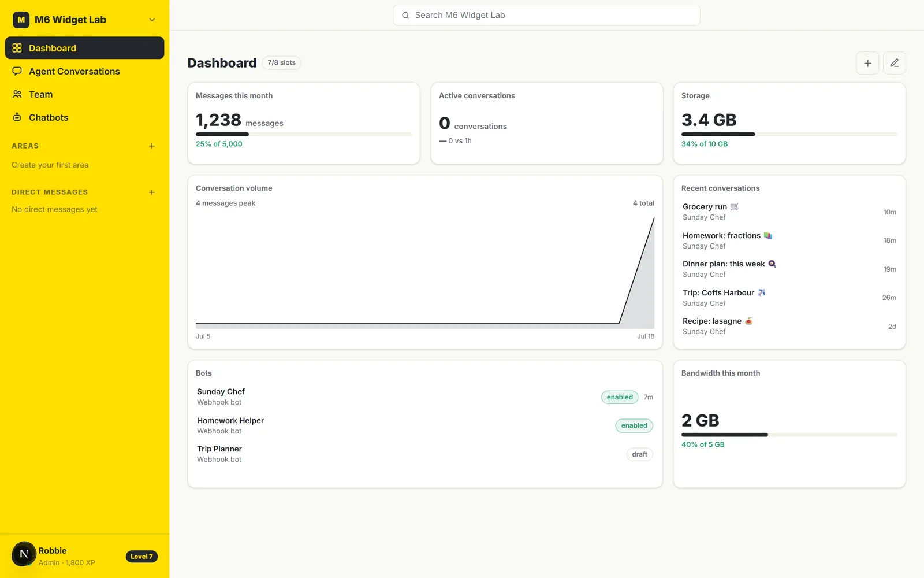
Task: Click the draft badge for Trip Planner
Action: (639, 454)
